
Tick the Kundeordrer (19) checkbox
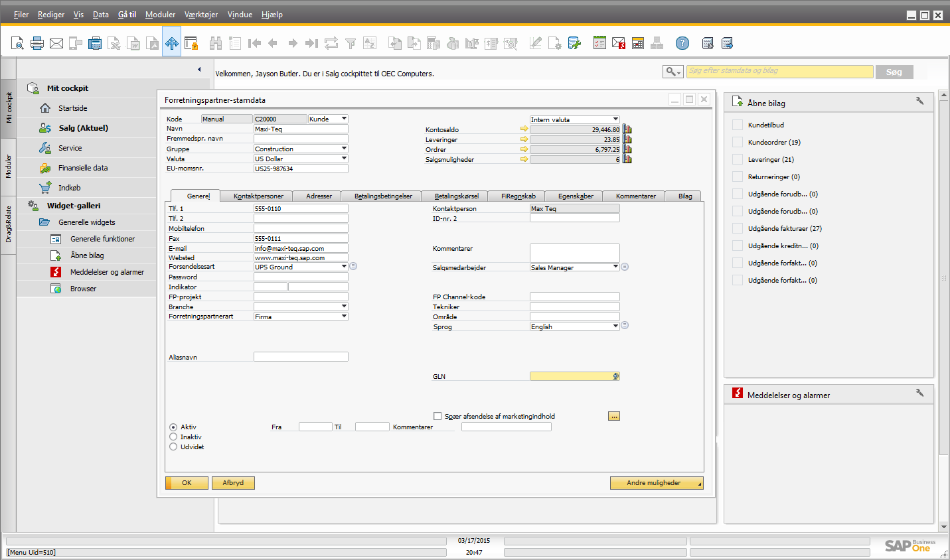pyautogui.click(x=737, y=142)
